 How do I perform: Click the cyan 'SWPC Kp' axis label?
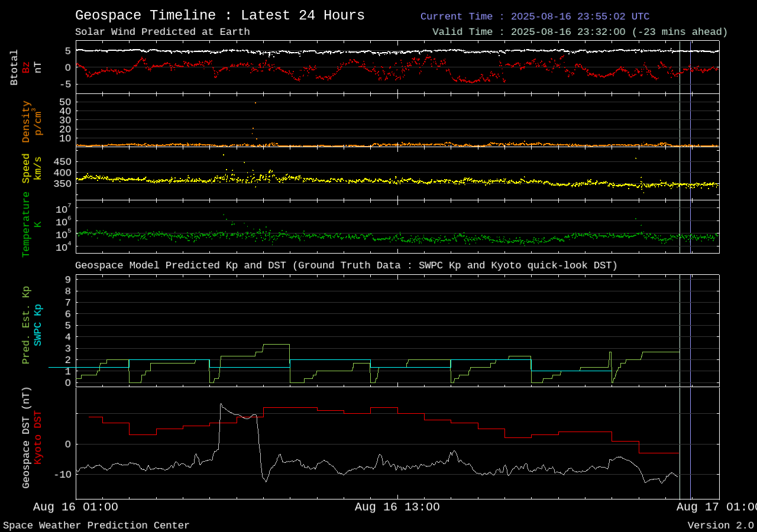38,325
